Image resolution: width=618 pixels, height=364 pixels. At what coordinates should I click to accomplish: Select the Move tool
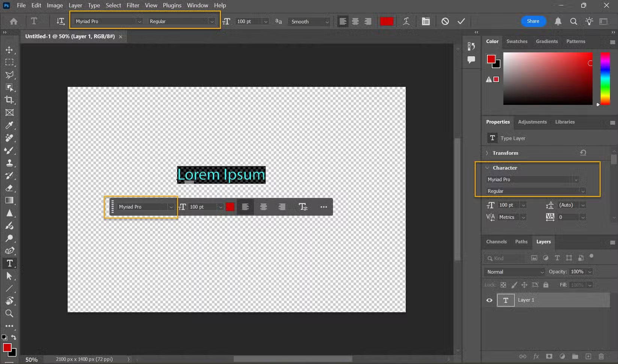tap(10, 49)
